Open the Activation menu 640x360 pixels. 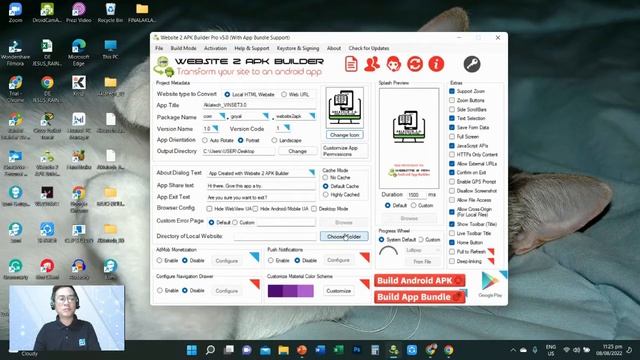(x=215, y=48)
